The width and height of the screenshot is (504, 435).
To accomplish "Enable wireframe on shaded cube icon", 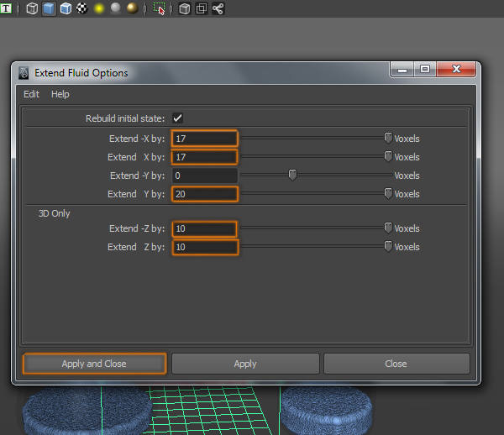I will pyautogui.click(x=66, y=9).
